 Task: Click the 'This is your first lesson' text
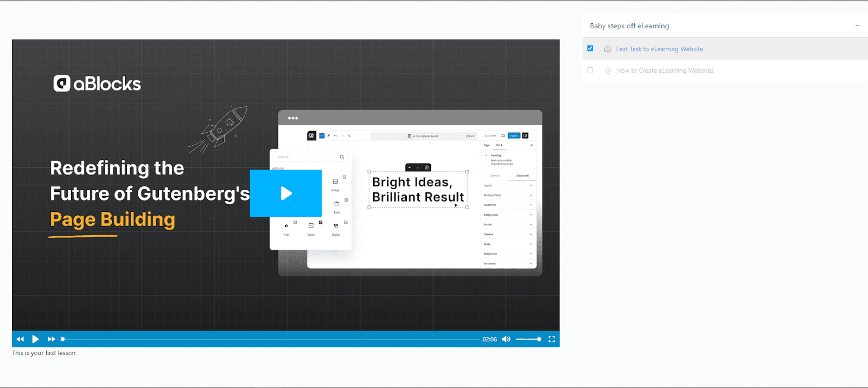[44, 353]
